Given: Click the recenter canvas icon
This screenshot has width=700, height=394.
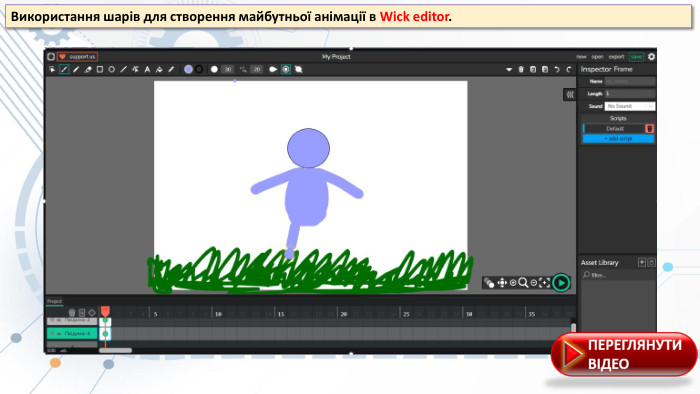Looking at the screenshot, I should [544, 283].
